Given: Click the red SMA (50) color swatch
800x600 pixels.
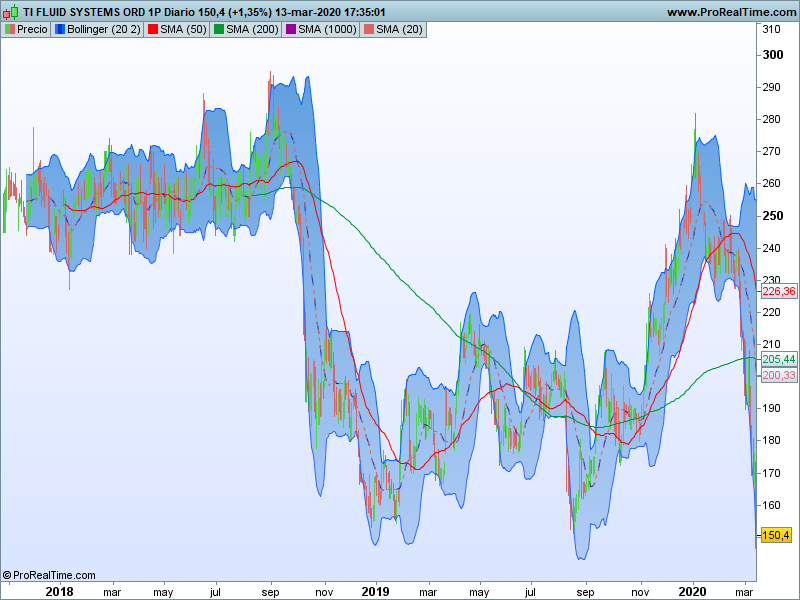Looking at the screenshot, I should pos(153,30).
